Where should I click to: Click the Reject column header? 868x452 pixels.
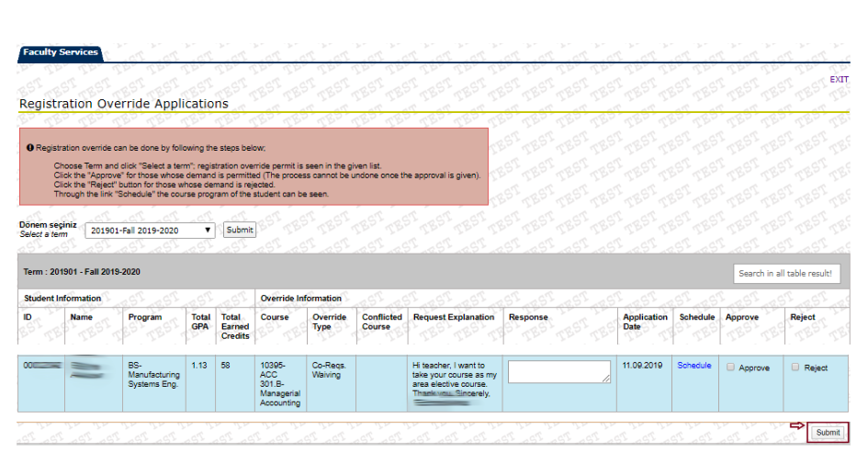coord(803,317)
